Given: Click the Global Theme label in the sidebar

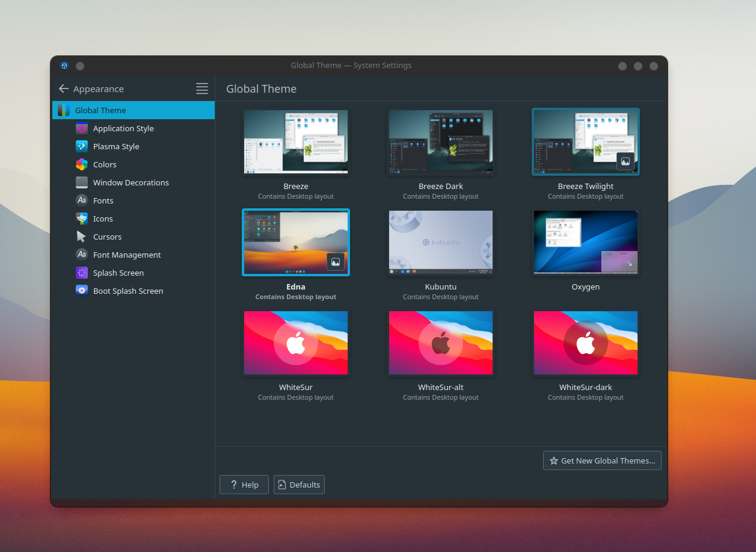Looking at the screenshot, I should tap(100, 110).
